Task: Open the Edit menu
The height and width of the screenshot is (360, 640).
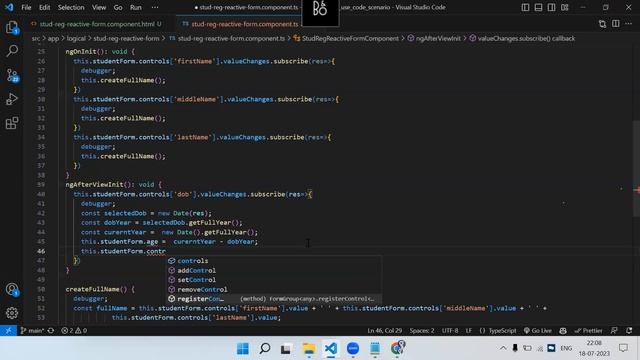Action: [44, 7]
